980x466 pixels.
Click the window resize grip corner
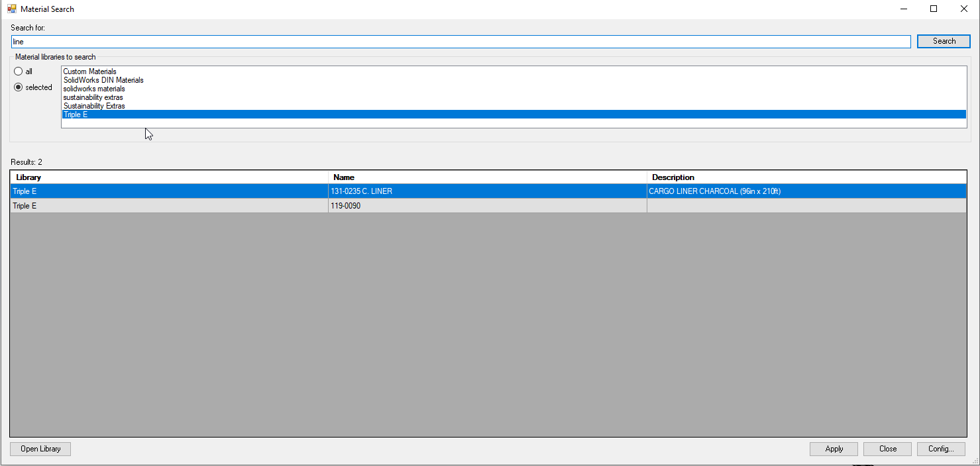975,461
